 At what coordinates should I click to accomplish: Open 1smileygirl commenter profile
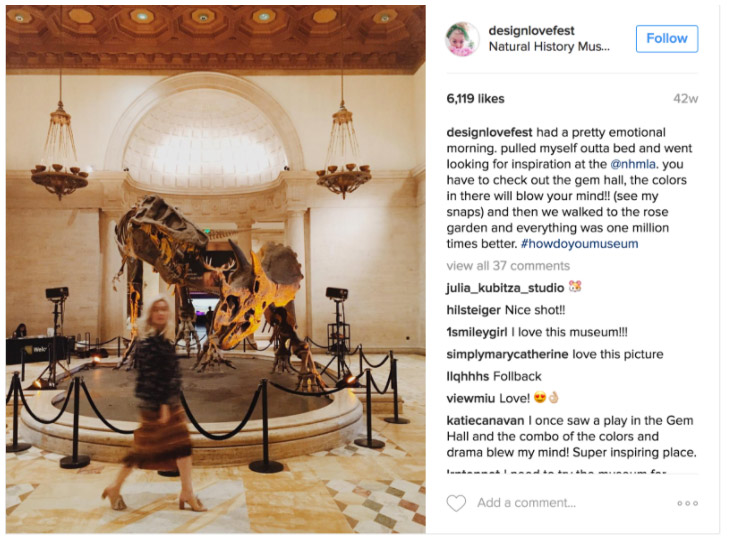coord(477,332)
